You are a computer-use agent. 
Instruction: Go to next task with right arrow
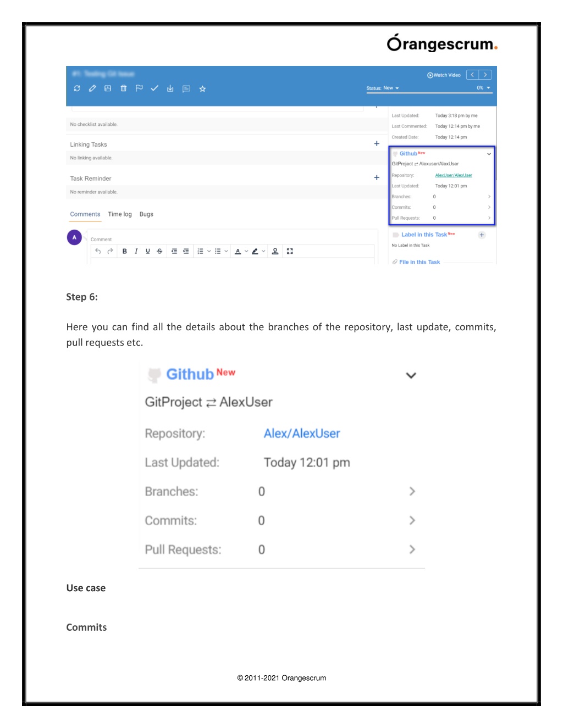[x=485, y=75]
